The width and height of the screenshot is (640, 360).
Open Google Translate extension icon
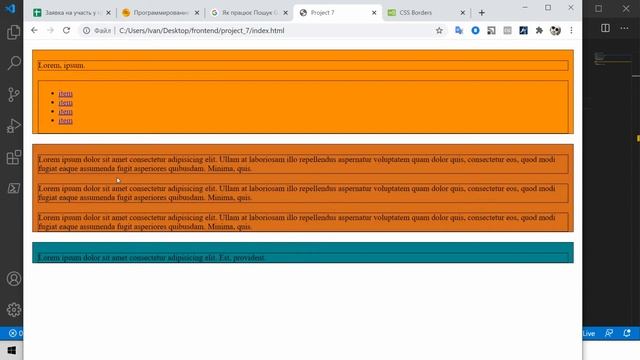point(459,31)
